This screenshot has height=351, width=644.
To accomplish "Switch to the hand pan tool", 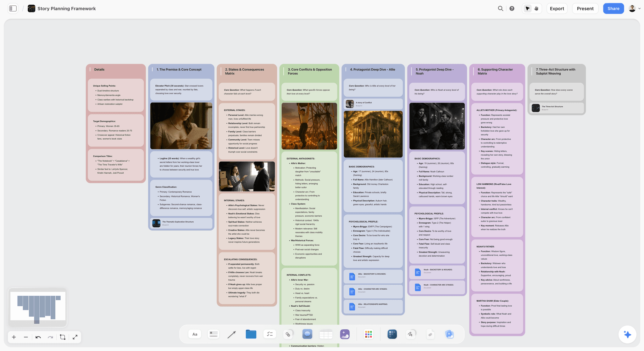I will point(536,8).
